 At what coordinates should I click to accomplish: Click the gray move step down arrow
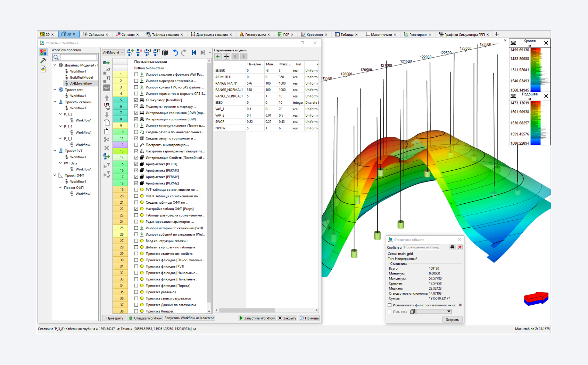[x=107, y=114]
